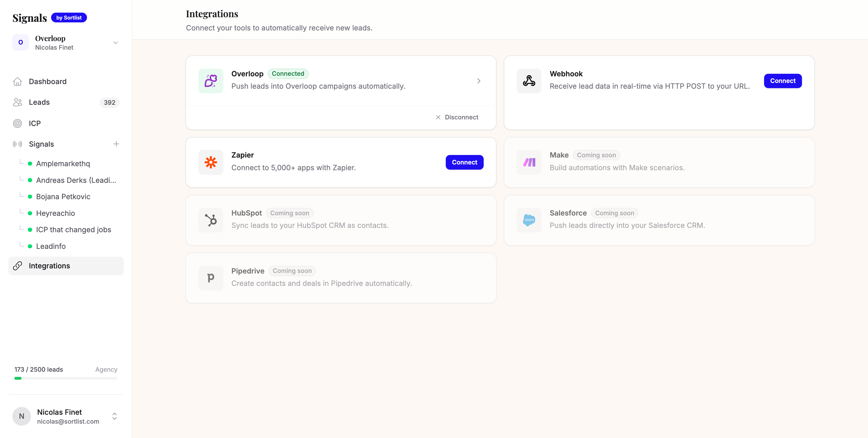This screenshot has width=868, height=438.
Task: Open the Signals section
Action: point(41,144)
